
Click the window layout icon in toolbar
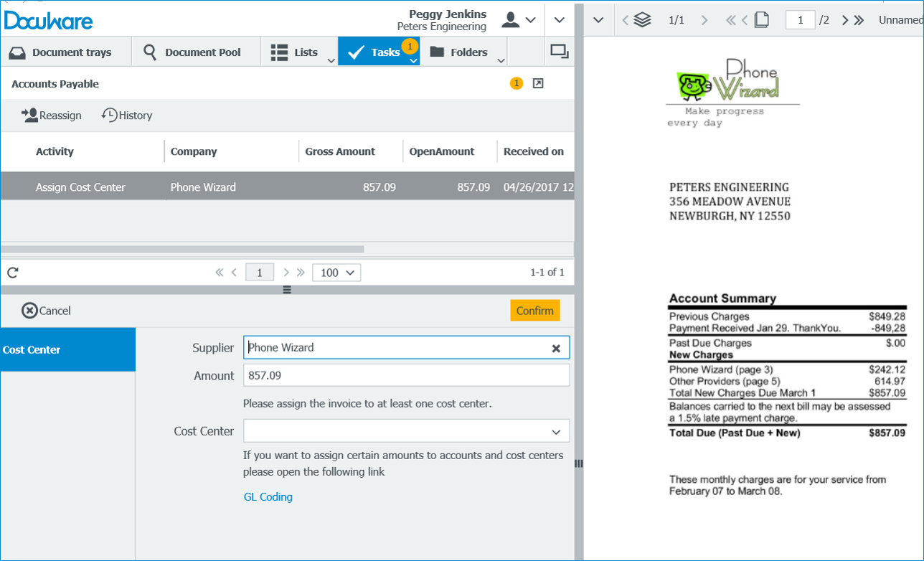559,52
